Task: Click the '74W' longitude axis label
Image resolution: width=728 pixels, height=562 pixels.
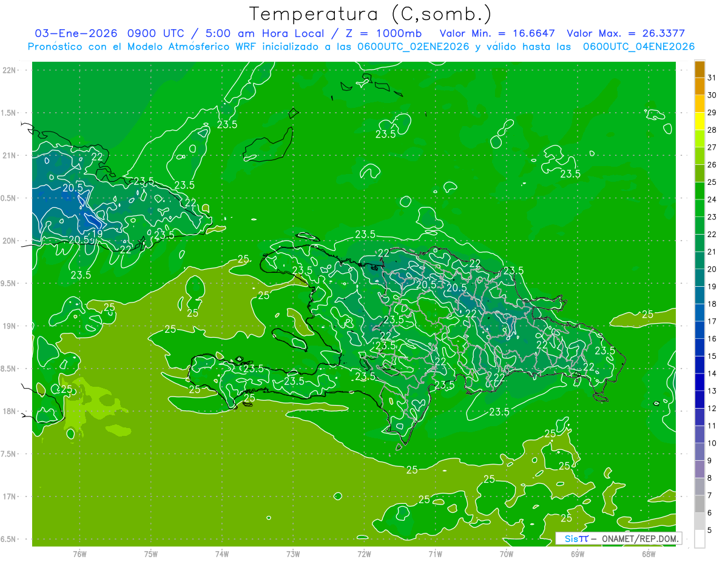Action: click(222, 554)
